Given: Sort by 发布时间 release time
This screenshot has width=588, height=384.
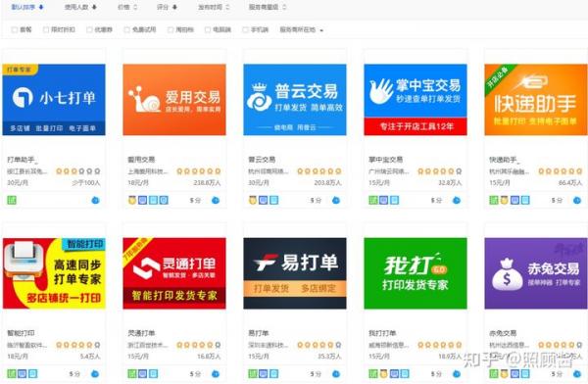Looking at the screenshot, I should click(x=214, y=7).
